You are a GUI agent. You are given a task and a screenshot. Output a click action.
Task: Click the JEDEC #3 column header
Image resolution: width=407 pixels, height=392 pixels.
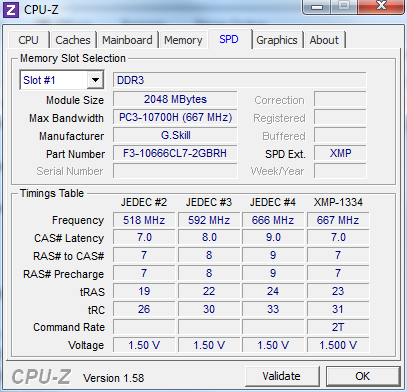[x=209, y=202]
